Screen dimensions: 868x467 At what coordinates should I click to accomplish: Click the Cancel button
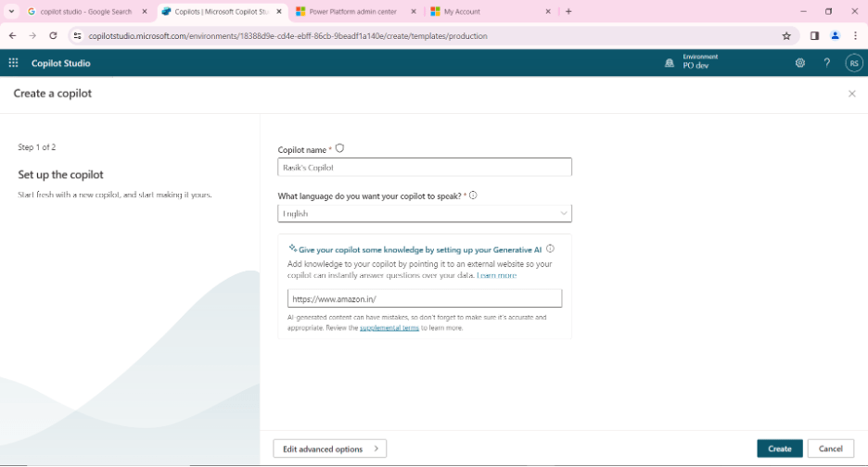(830, 448)
